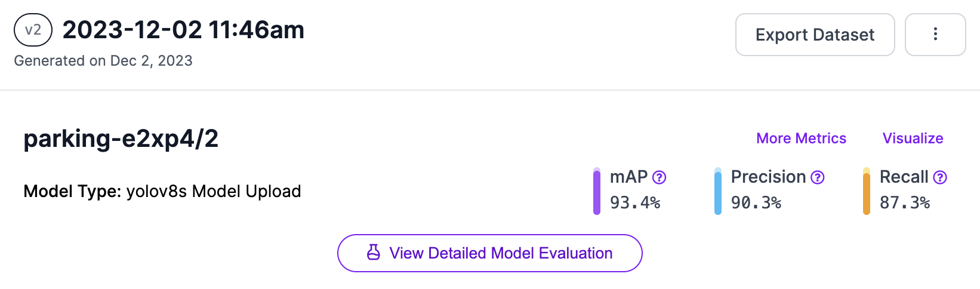This screenshot has width=980, height=289.
Task: Click the 93.4% mAP value
Action: [634, 203]
